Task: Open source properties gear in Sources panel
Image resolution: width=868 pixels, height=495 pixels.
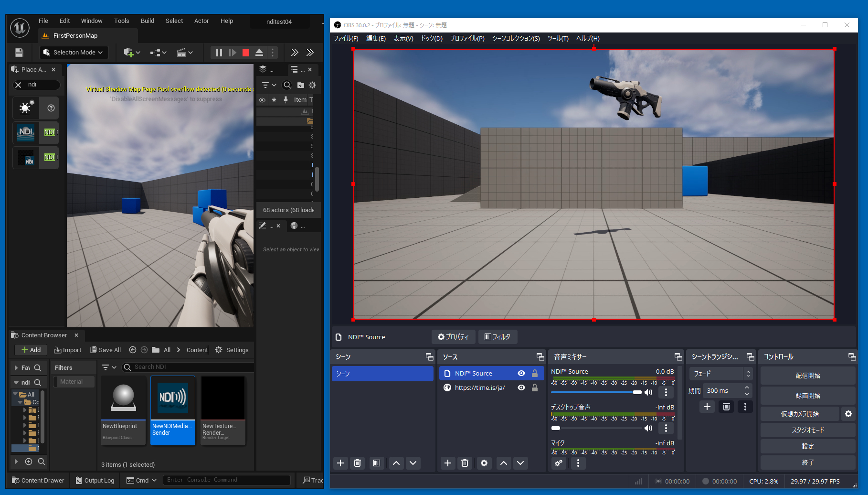Action: [x=484, y=463]
